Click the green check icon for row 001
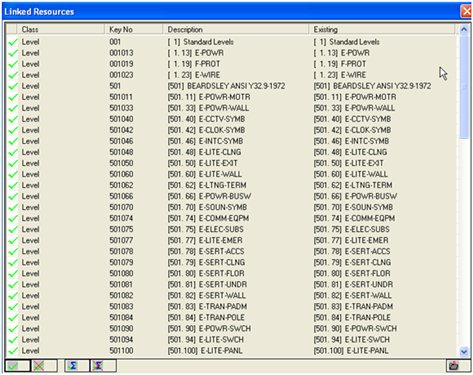 coord(13,42)
